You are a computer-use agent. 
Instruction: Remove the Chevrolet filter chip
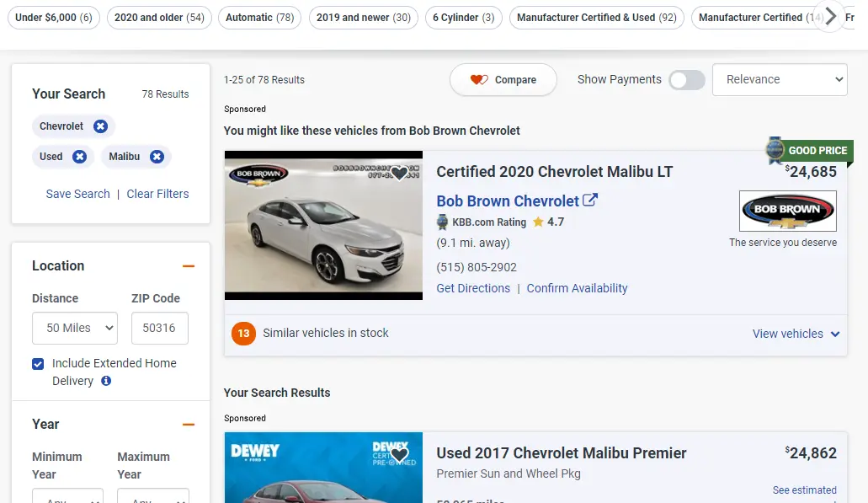[100, 126]
